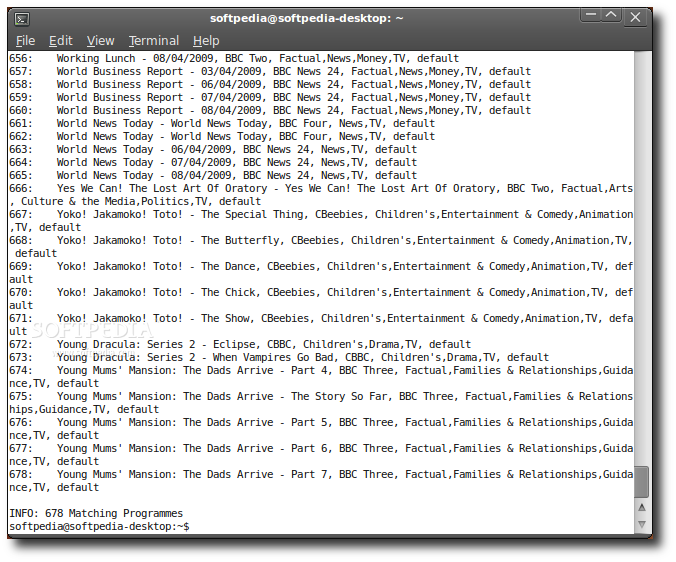The image size is (676, 562).
Task: Click line 675 The Story So Far entry
Action: 321,403
